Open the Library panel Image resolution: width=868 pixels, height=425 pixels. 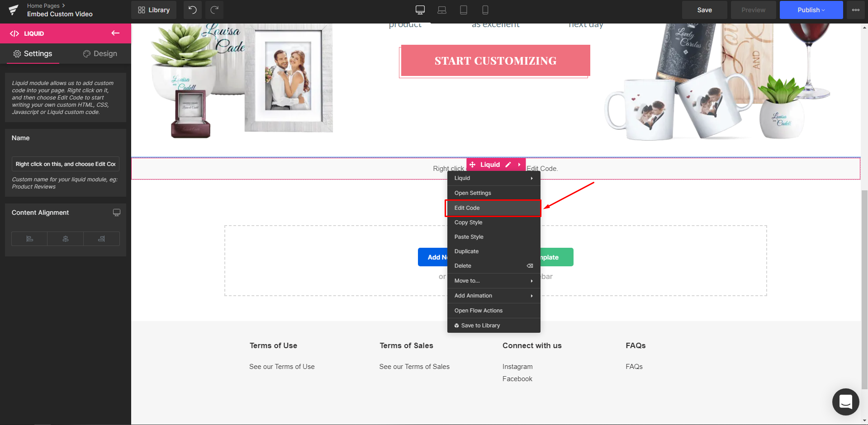point(154,10)
